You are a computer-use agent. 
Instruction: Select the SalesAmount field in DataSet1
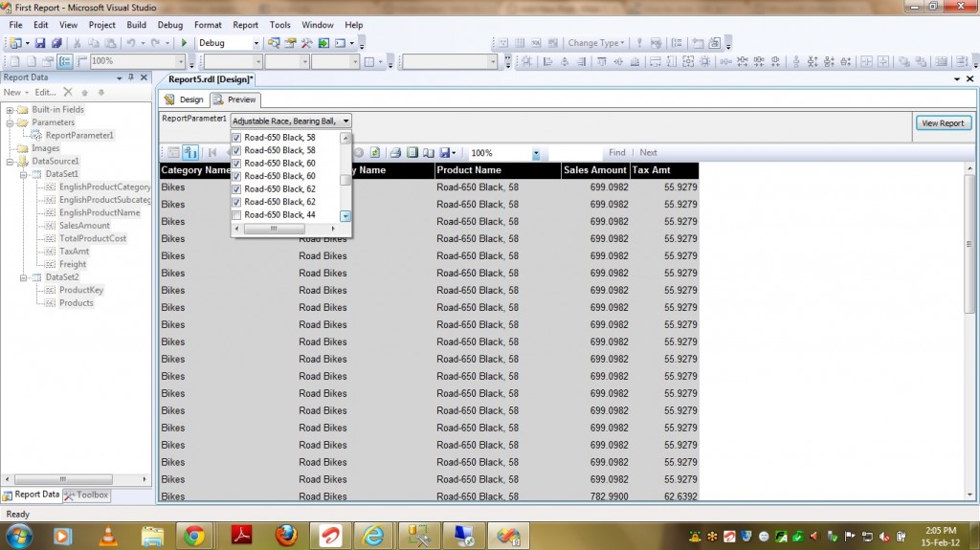84,226
